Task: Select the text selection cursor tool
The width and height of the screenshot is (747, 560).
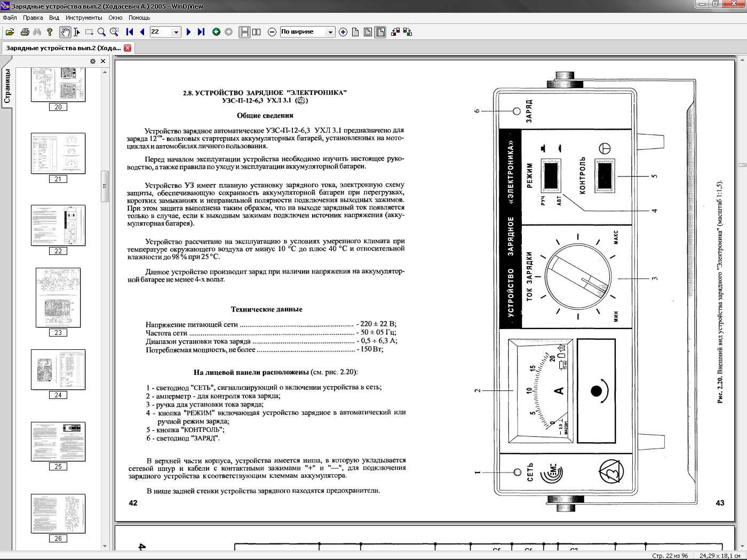Action: pos(77,32)
